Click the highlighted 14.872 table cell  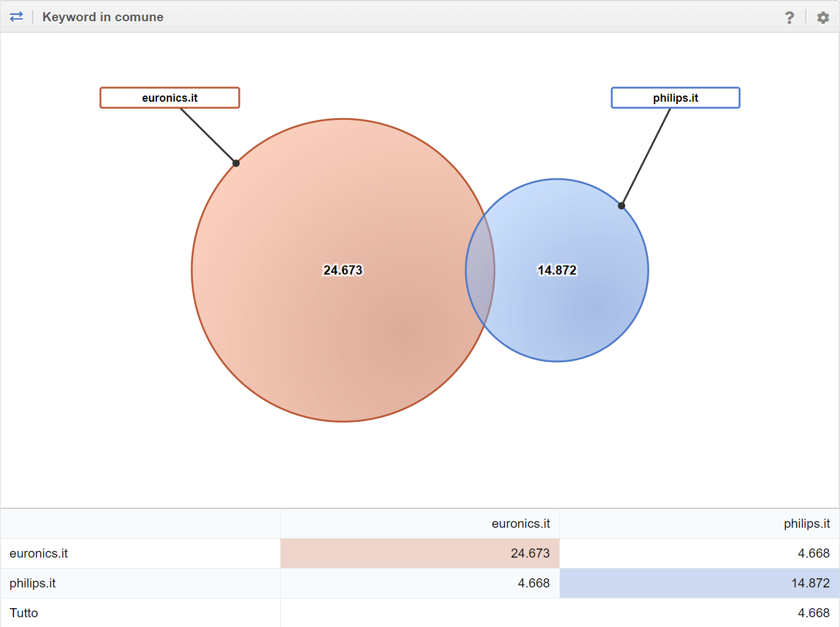(810, 583)
